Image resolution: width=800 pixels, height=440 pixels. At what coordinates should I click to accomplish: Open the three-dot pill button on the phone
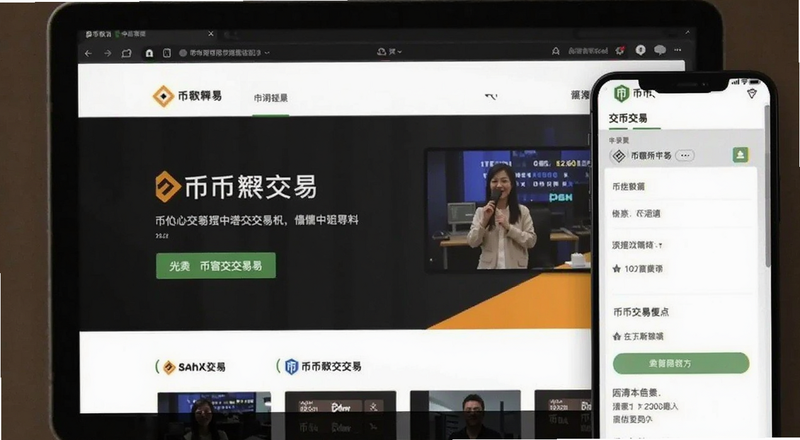pos(685,155)
